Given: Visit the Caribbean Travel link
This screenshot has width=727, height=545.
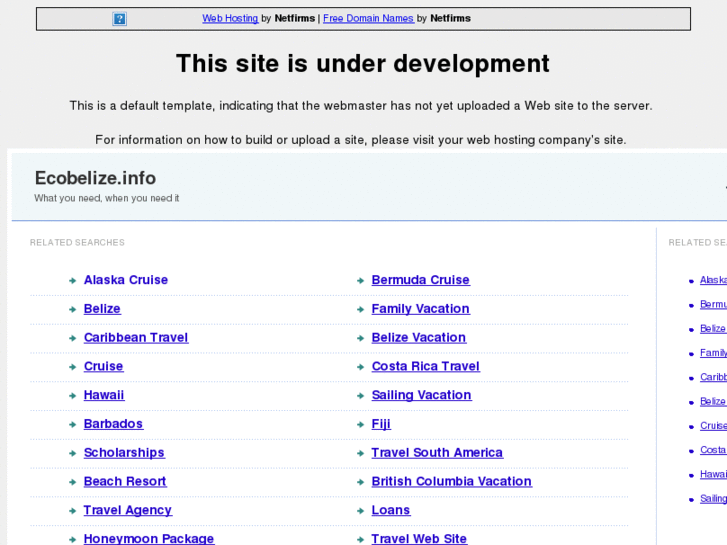Looking at the screenshot, I should point(136,337).
